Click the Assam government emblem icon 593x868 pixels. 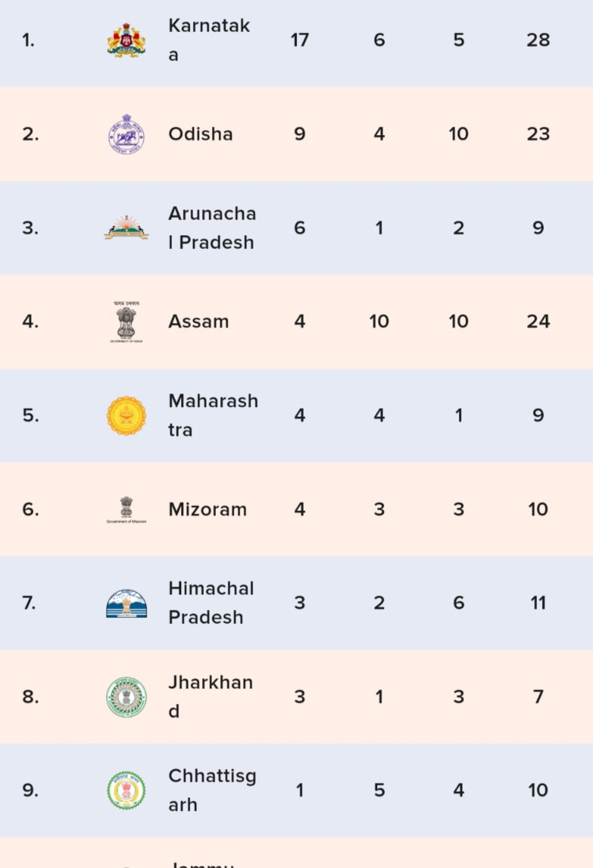pos(126,322)
